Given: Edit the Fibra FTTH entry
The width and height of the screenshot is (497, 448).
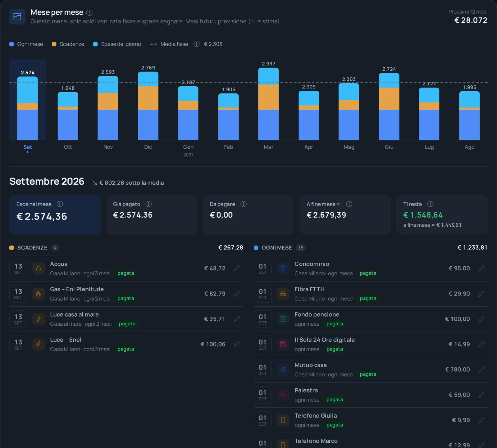Looking at the screenshot, I should [x=481, y=294].
